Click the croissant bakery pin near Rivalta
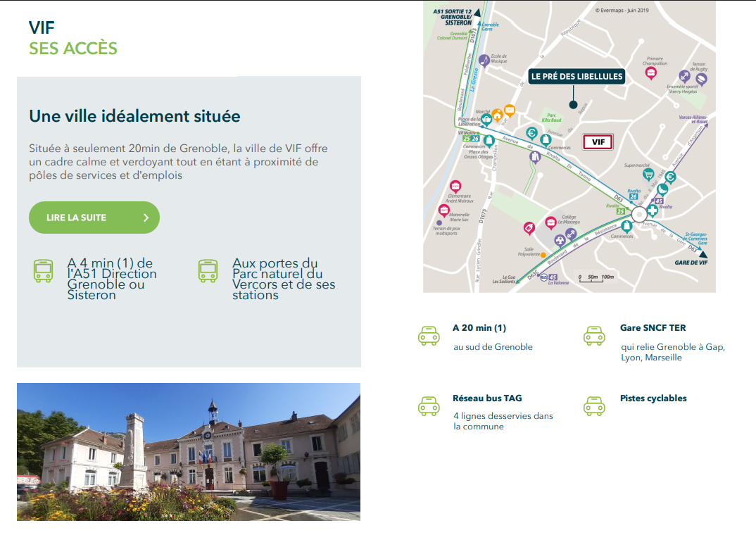The height and width of the screenshot is (535, 756). tap(662, 189)
